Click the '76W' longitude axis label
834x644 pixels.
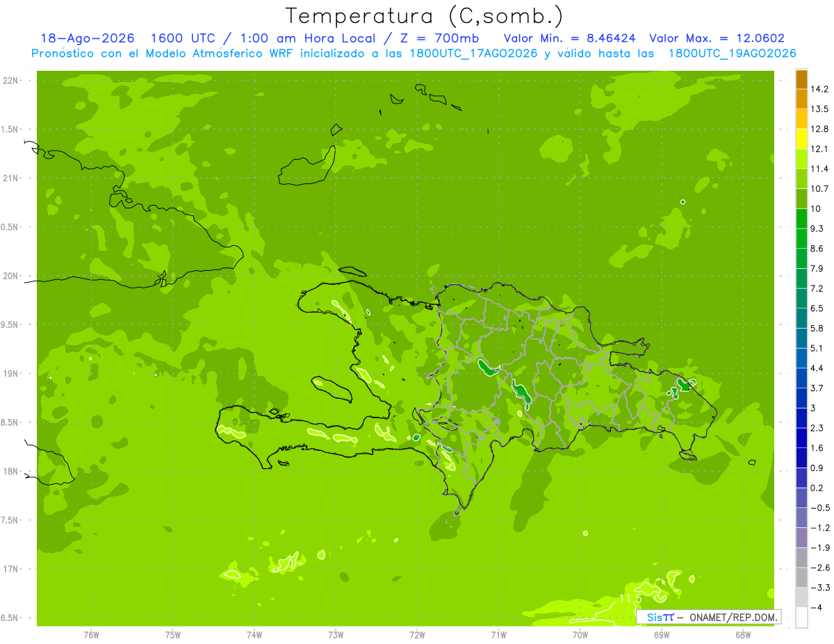tap(91, 634)
